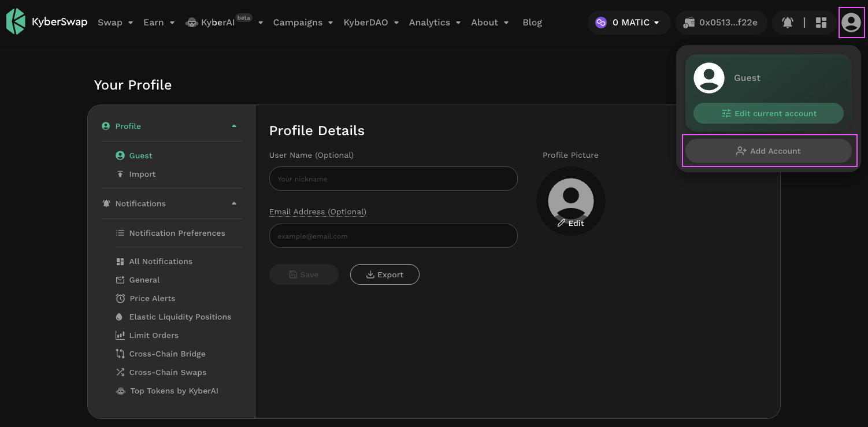Click the Add Account button
The image size is (868, 427).
point(768,151)
